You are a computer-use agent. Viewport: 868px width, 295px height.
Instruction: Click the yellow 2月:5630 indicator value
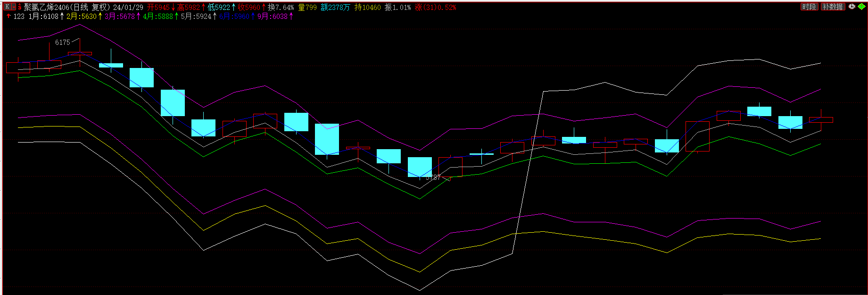(81, 16)
